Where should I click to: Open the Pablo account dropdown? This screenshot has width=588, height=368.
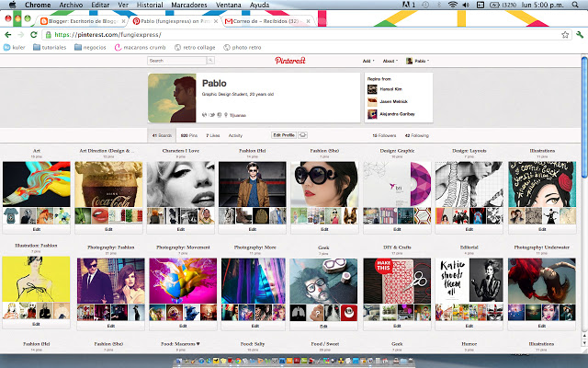tap(420, 61)
